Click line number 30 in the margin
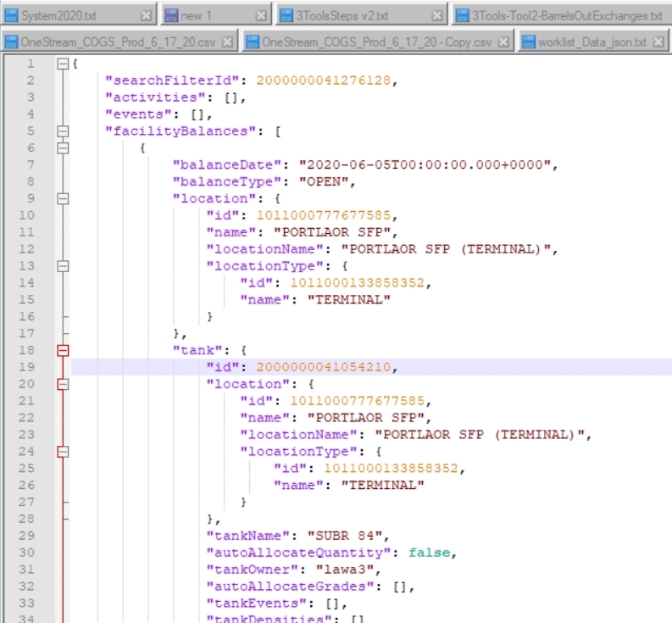Screen dimensions: 672x623 point(26,553)
